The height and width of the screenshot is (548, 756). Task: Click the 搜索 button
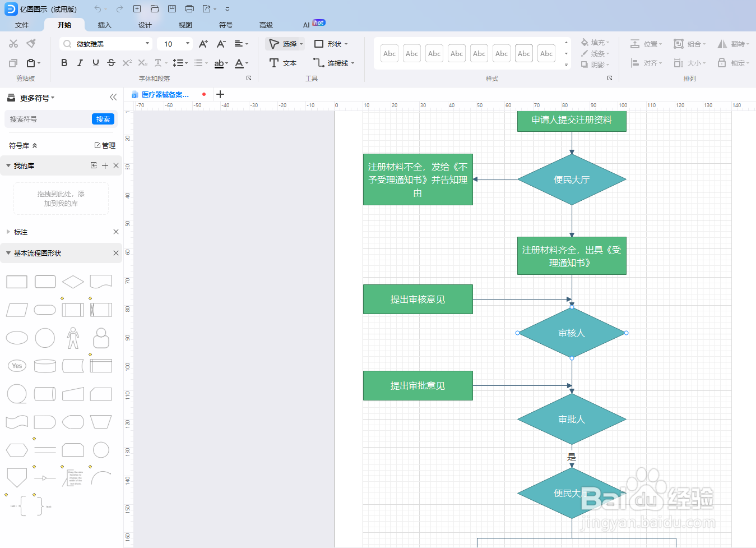[103, 119]
